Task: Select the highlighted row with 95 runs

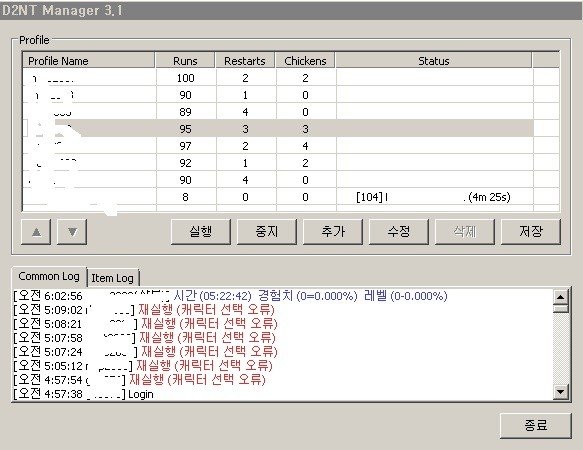Action: pyautogui.click(x=278, y=129)
